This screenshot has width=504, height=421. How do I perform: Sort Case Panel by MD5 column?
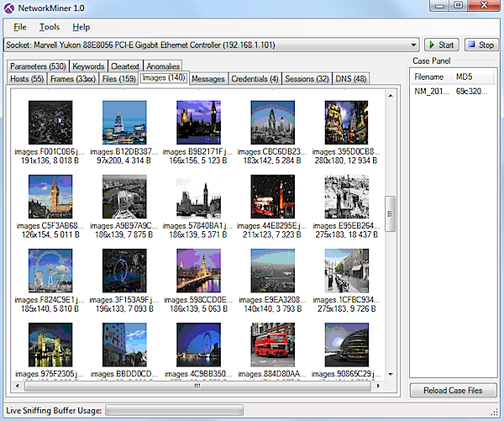(x=472, y=76)
